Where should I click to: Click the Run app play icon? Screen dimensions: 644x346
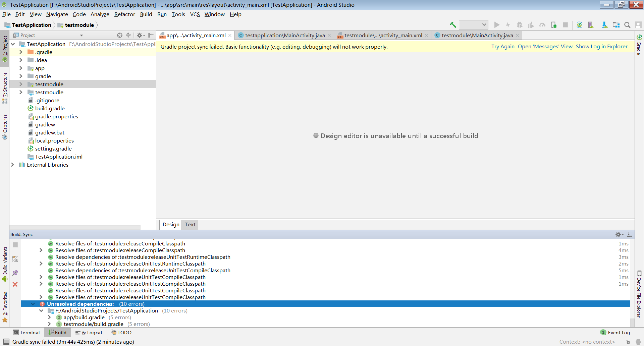point(497,25)
